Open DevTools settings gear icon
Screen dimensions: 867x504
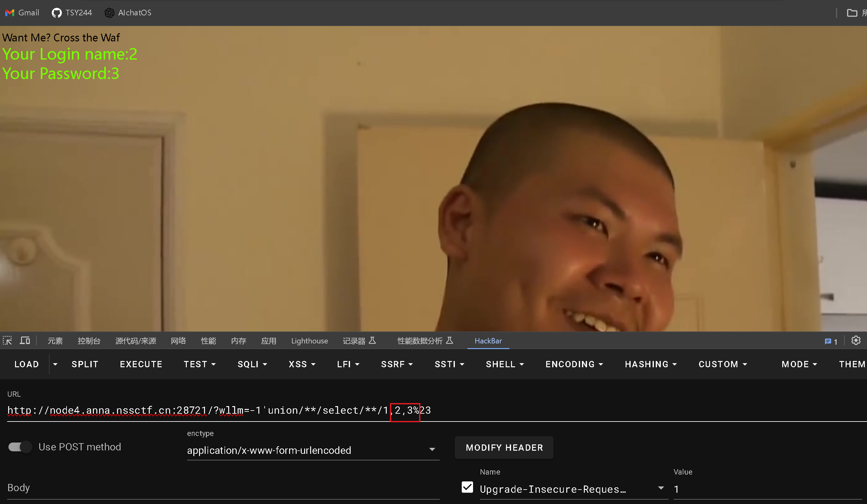click(856, 341)
